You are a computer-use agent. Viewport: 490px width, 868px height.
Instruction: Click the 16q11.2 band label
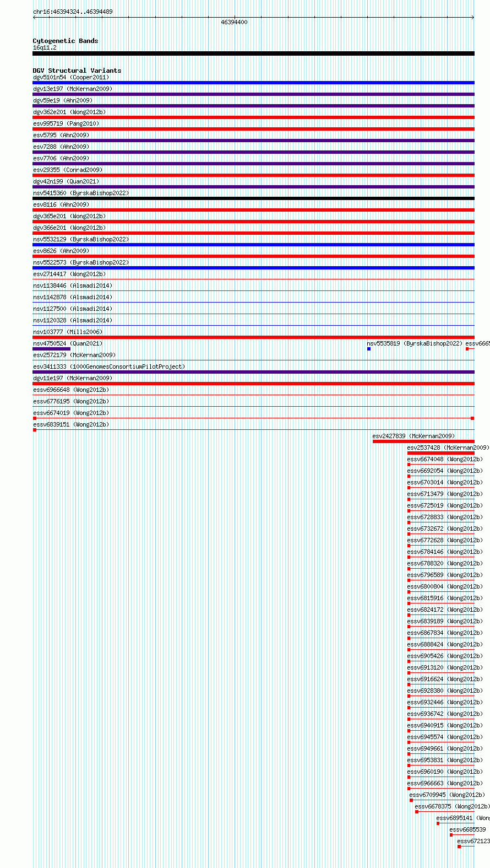click(45, 47)
